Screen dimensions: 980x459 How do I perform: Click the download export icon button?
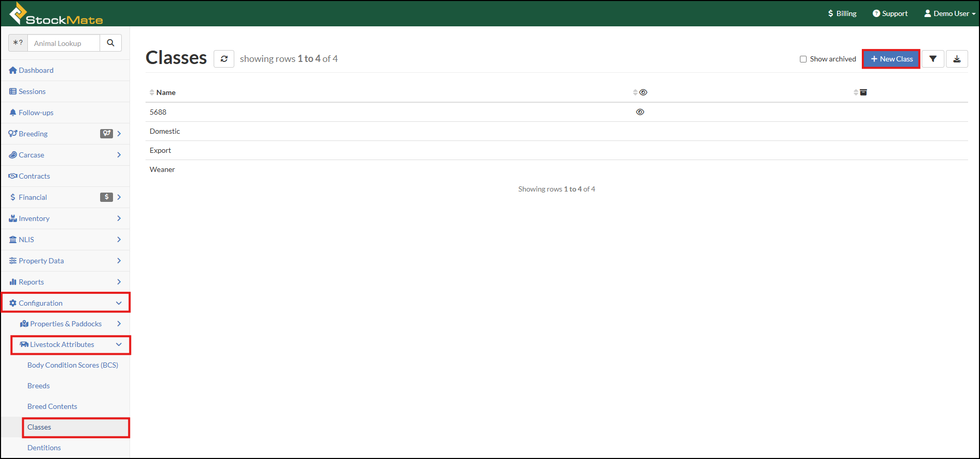click(956, 59)
